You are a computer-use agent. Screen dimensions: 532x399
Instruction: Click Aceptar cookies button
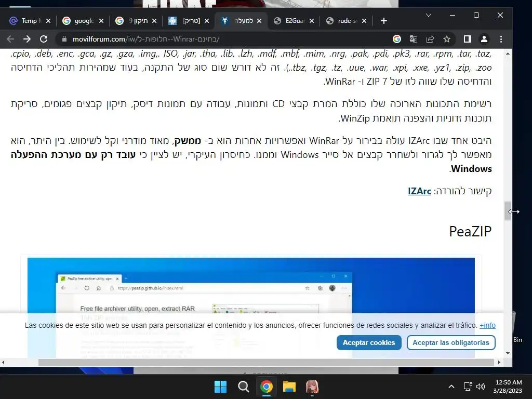pos(369,343)
